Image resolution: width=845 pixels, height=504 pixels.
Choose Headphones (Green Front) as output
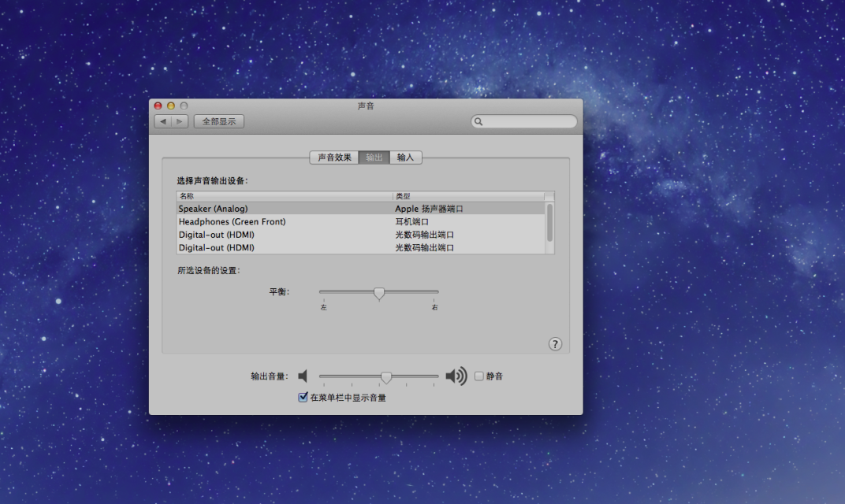point(284,222)
